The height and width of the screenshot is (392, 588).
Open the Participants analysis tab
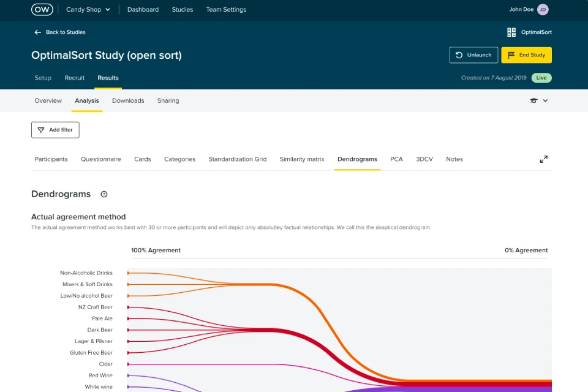coord(51,159)
